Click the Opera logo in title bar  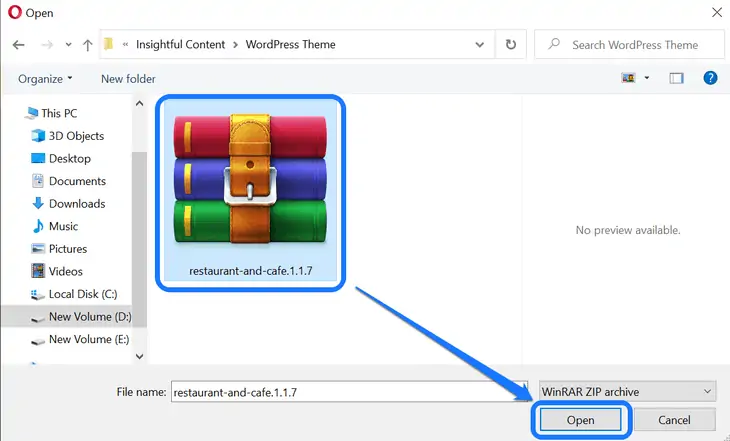[15, 12]
